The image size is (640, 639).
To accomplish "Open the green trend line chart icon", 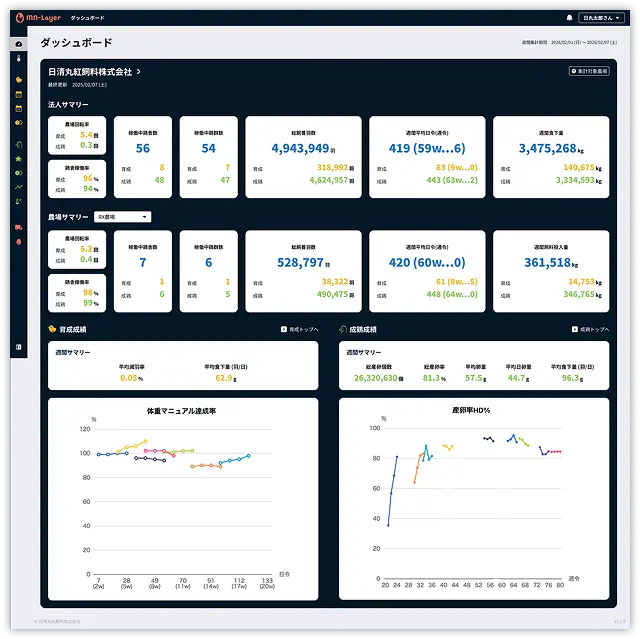I will pyautogui.click(x=19, y=186).
